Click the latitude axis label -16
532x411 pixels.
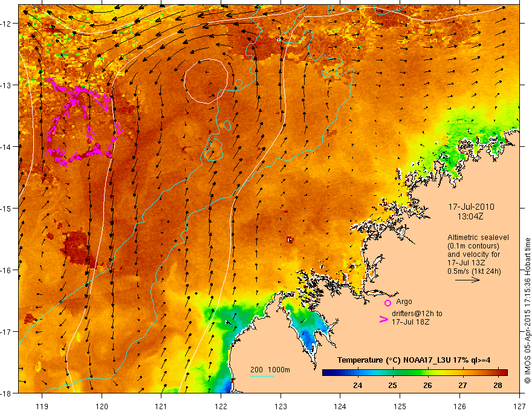(x=6, y=270)
